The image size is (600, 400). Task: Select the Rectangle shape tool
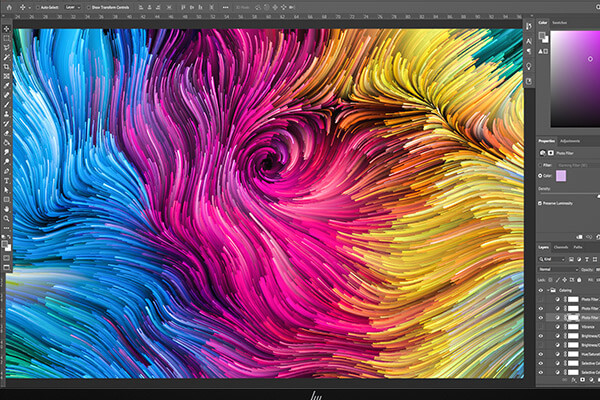coord(7,199)
